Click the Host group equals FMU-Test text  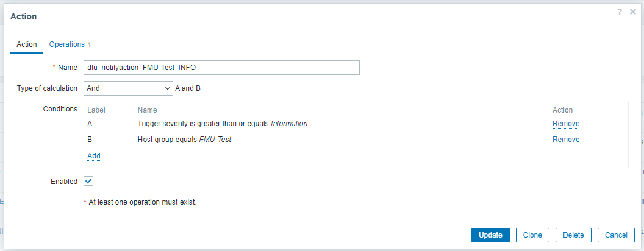click(184, 140)
